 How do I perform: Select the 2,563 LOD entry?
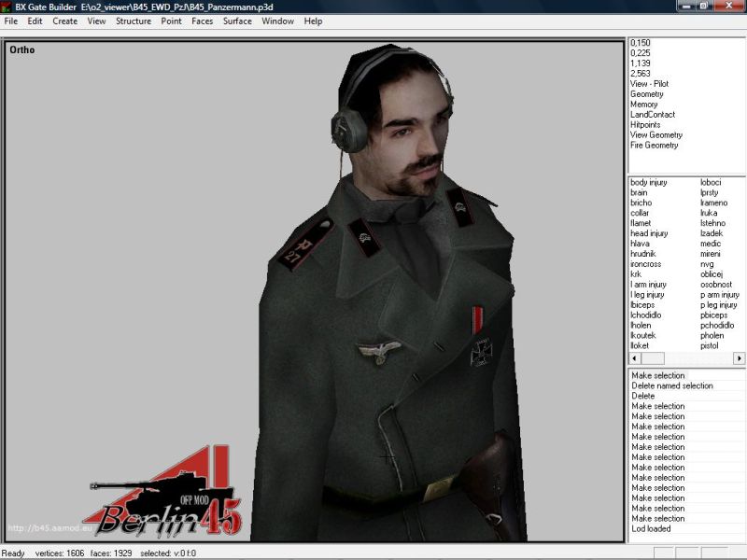640,74
